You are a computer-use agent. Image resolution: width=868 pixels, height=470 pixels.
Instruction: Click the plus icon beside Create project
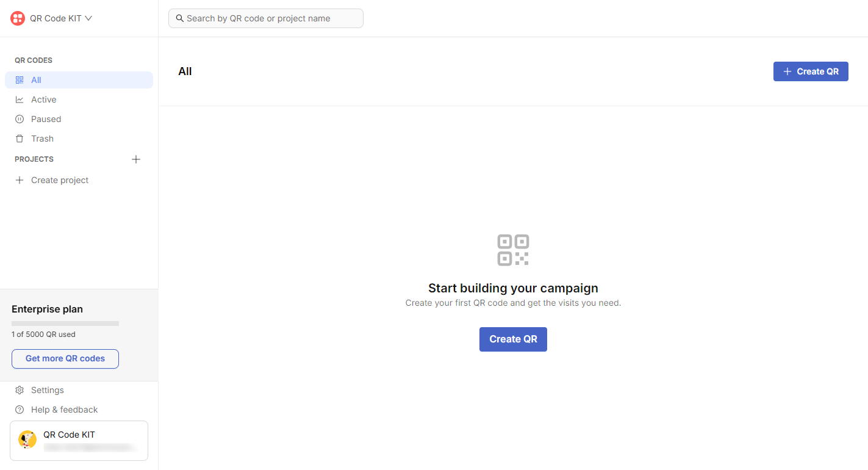click(x=19, y=180)
